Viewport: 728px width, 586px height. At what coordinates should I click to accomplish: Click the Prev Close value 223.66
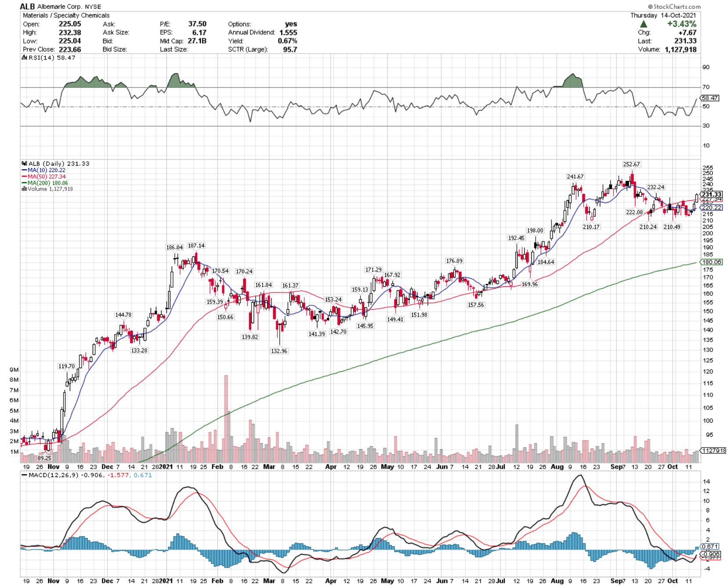(70, 49)
